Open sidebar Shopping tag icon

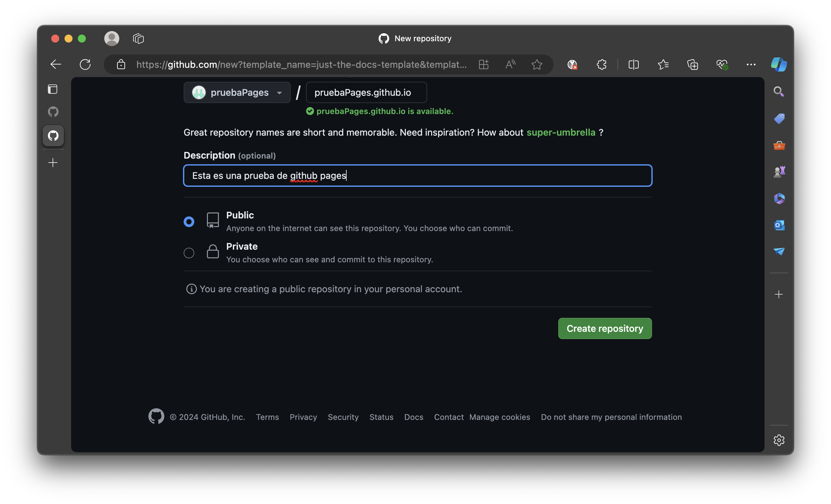[779, 118]
